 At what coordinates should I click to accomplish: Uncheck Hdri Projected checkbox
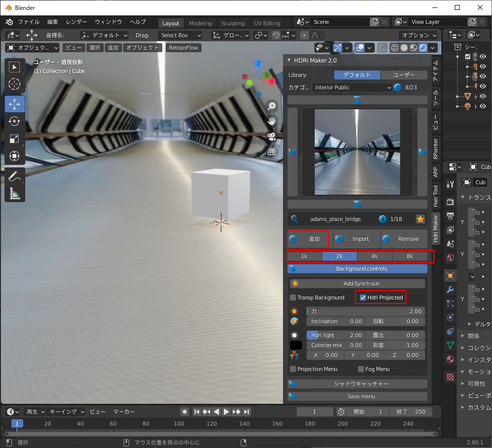pos(363,298)
